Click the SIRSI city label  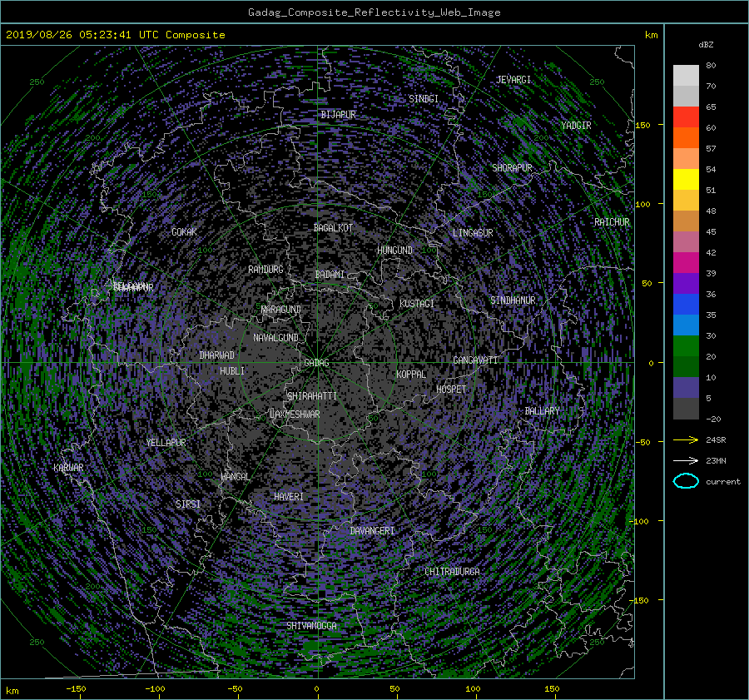click(x=188, y=504)
